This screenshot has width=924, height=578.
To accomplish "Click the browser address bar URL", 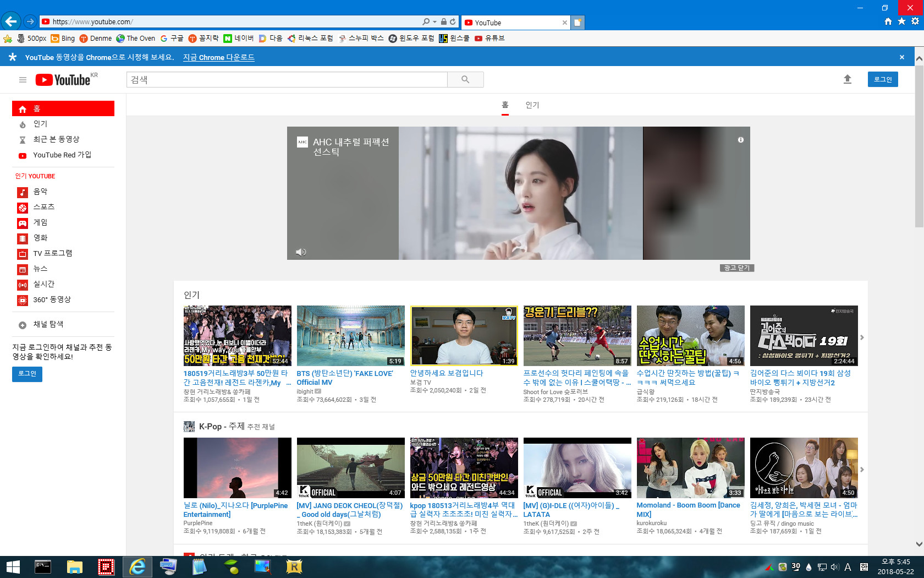I will 92,22.
